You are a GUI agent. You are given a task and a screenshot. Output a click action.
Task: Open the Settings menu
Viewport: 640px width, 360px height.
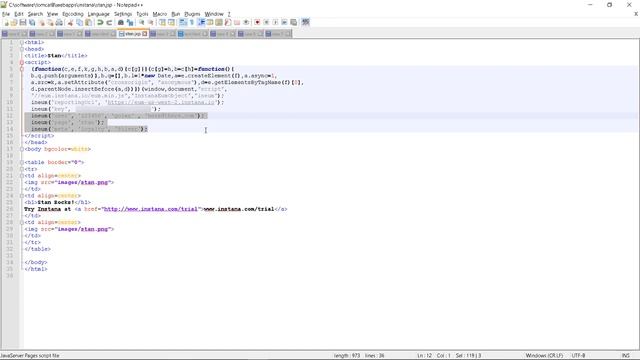[x=123, y=14]
